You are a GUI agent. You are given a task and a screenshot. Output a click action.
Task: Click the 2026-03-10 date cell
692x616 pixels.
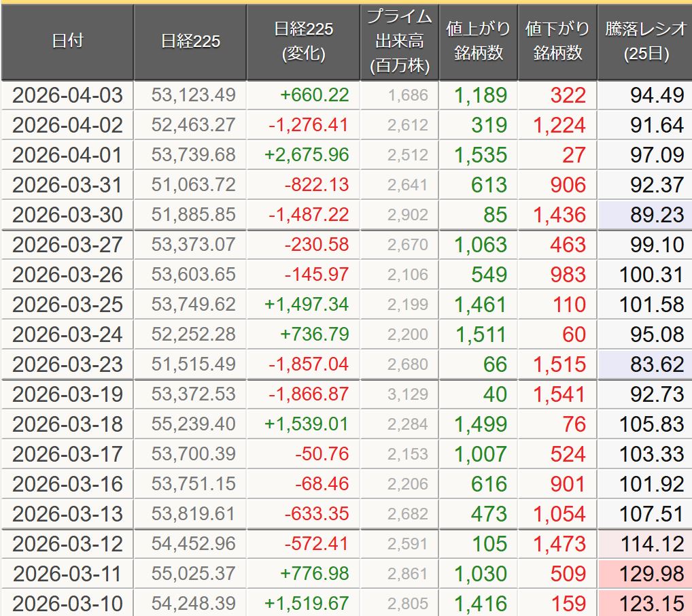pyautogui.click(x=67, y=603)
